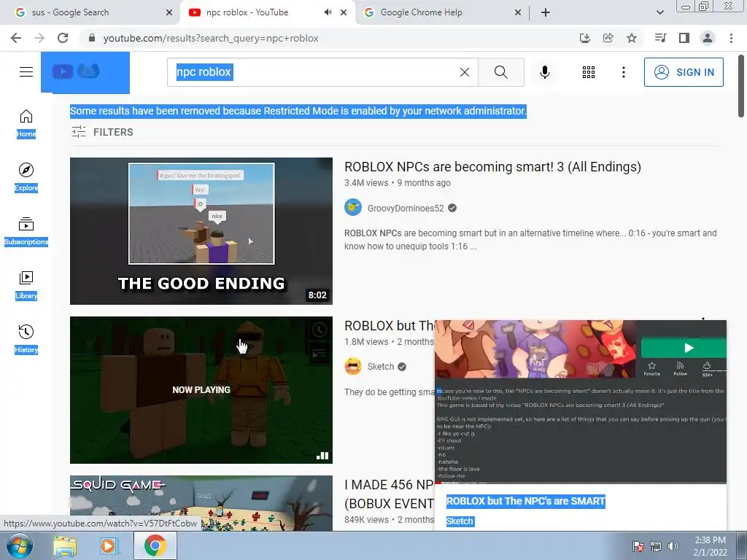Open a new Chrome tab
The height and width of the screenshot is (560, 747).
546,12
